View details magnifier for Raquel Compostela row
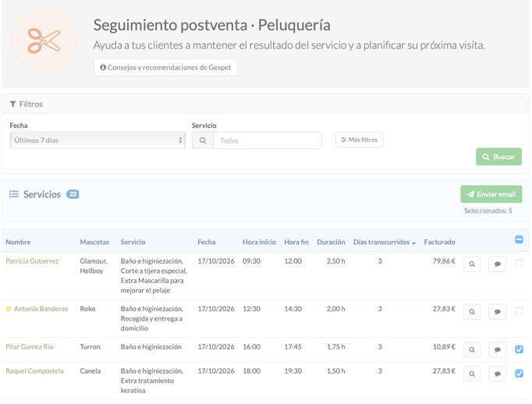Image resolution: width=532 pixels, height=404 pixels. [x=472, y=374]
